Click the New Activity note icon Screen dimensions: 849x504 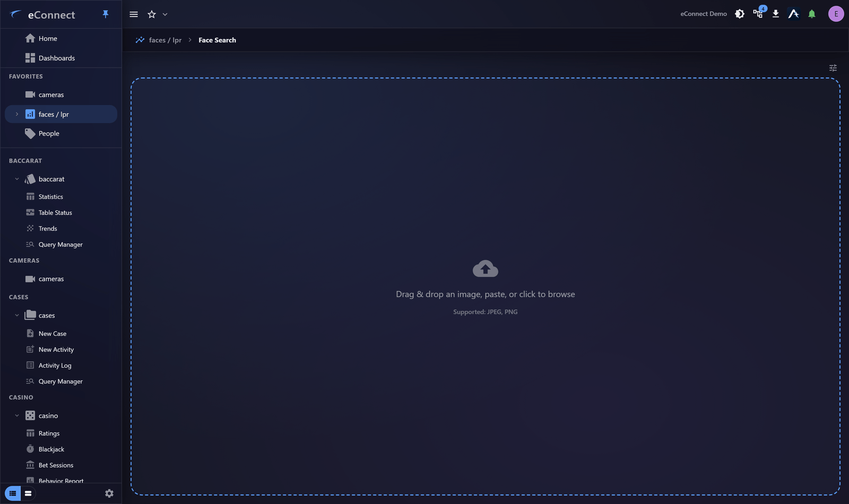click(30, 349)
